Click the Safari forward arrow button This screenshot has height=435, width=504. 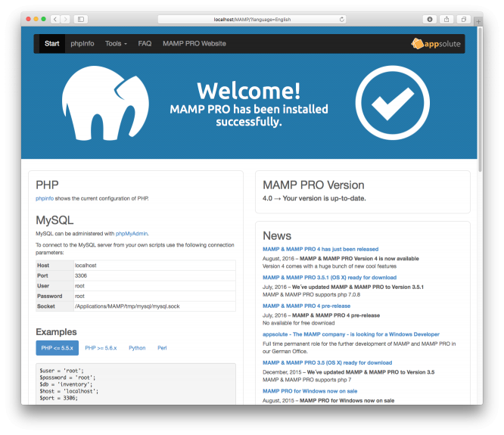[65, 19]
